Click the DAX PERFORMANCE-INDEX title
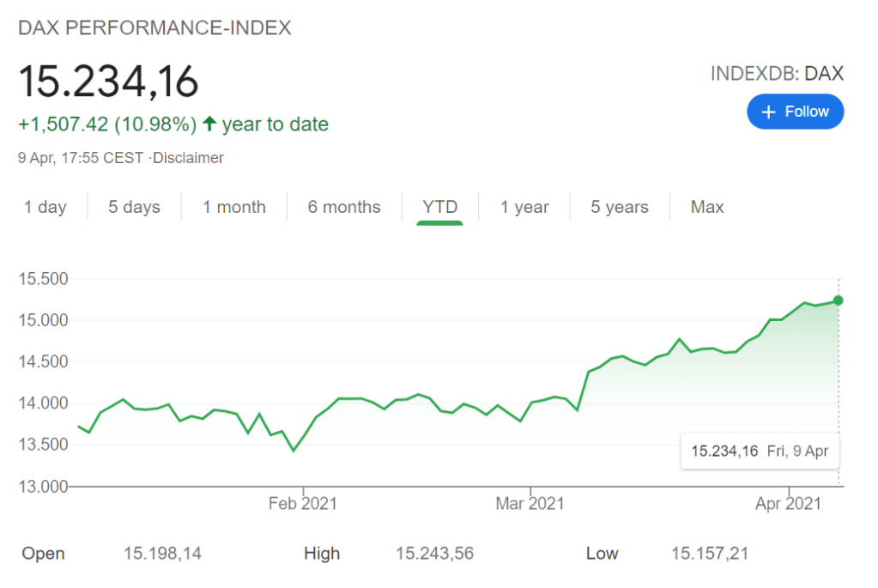The height and width of the screenshot is (588, 878). (x=155, y=28)
